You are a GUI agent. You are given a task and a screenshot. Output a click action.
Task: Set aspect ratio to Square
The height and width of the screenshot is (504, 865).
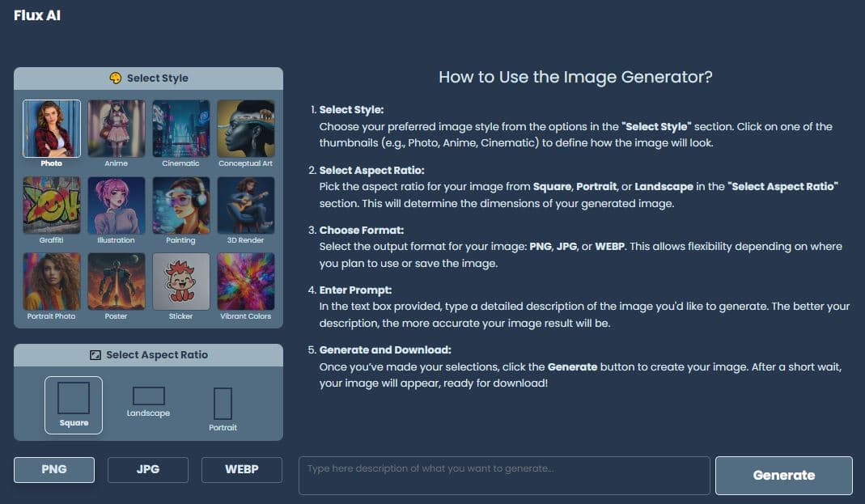pos(74,405)
